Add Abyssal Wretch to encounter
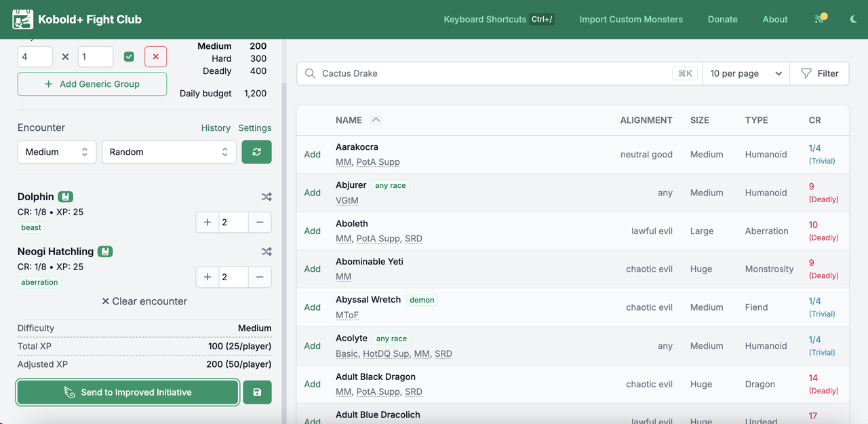Image resolution: width=868 pixels, height=424 pixels. (313, 307)
